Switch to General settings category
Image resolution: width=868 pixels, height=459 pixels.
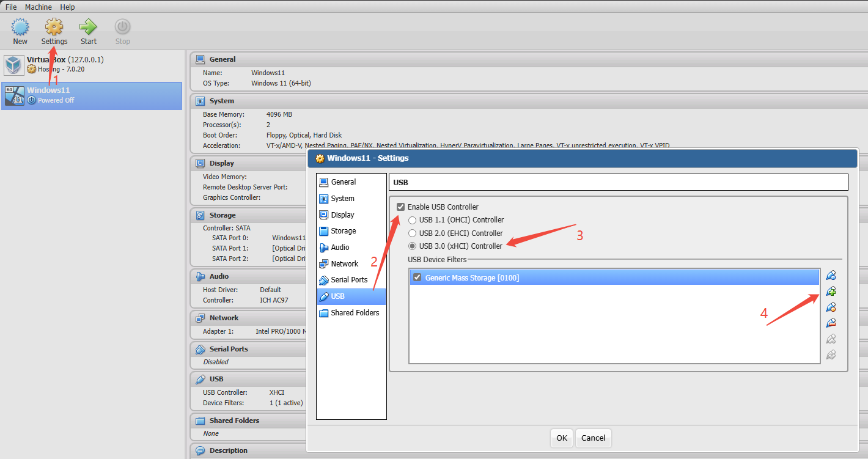click(351, 182)
